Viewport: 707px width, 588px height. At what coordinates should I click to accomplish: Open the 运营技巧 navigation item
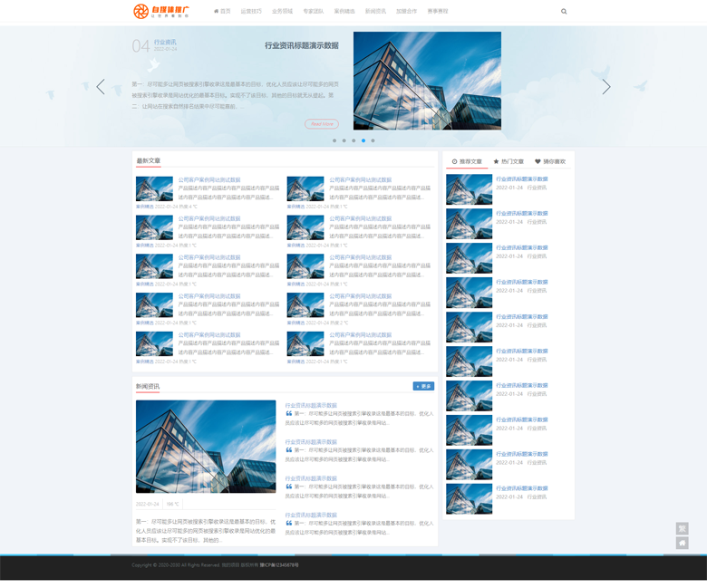[251, 12]
